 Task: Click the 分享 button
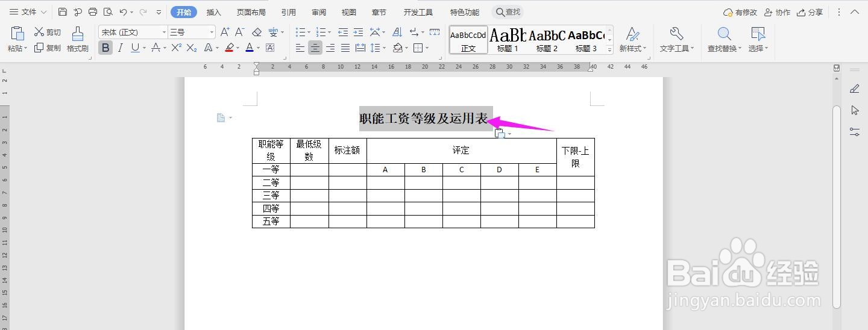coord(810,12)
